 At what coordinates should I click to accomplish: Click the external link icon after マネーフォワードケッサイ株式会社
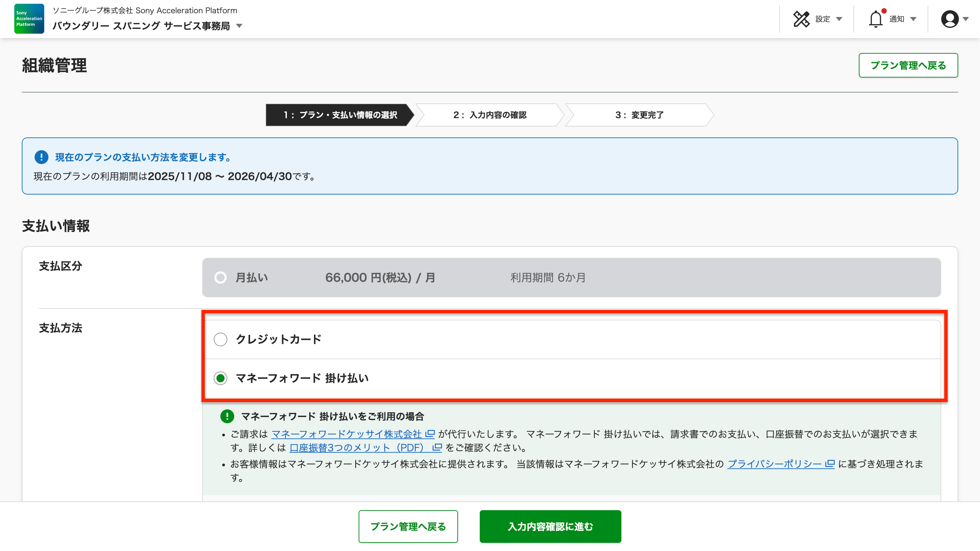tap(430, 434)
